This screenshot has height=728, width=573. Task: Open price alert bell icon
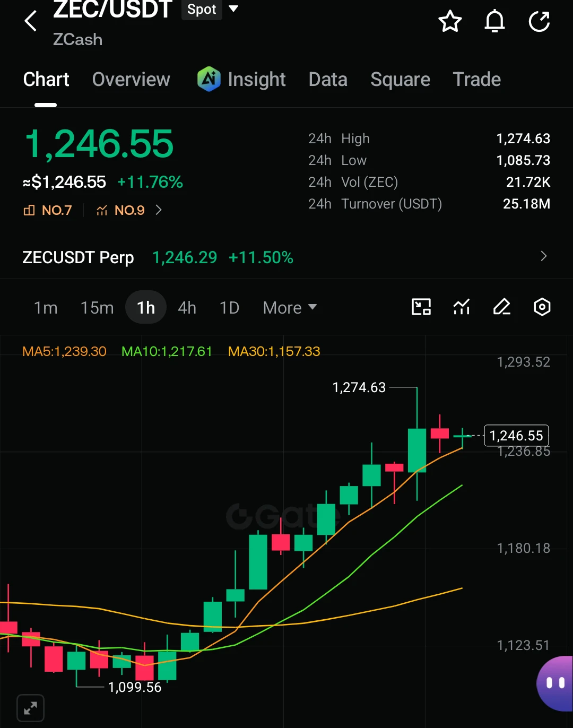[x=494, y=21]
